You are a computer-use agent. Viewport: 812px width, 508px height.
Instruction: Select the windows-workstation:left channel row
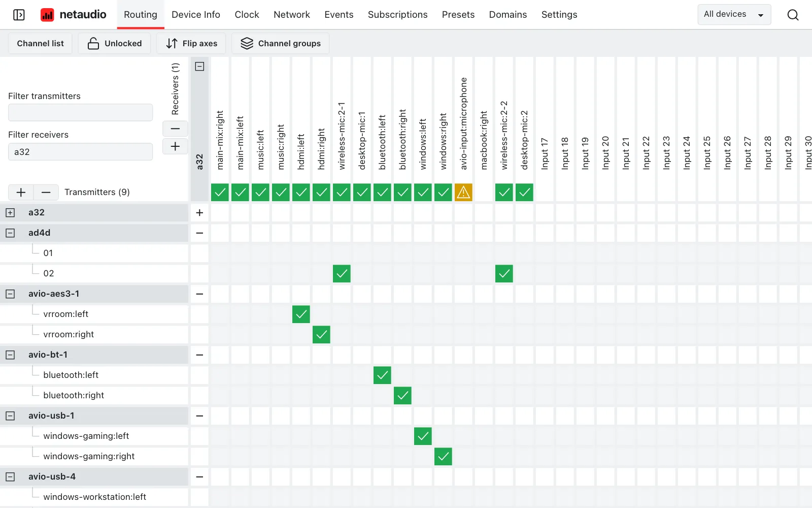(94, 497)
